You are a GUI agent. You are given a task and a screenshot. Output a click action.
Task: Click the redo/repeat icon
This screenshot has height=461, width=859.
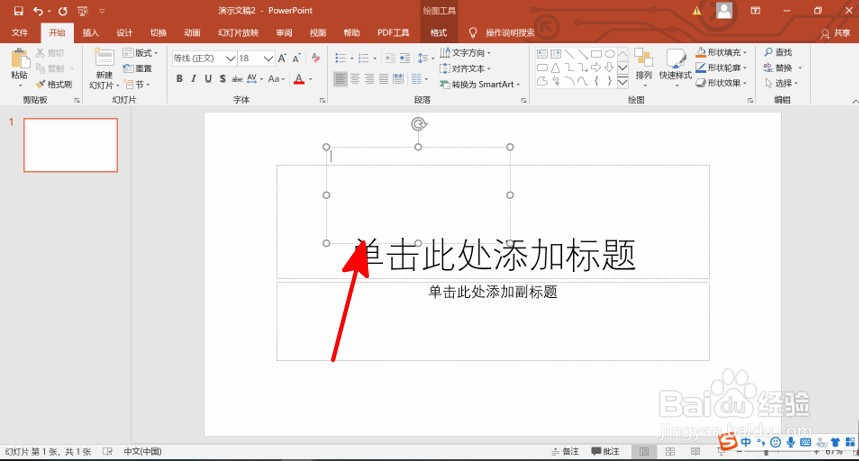(x=62, y=11)
